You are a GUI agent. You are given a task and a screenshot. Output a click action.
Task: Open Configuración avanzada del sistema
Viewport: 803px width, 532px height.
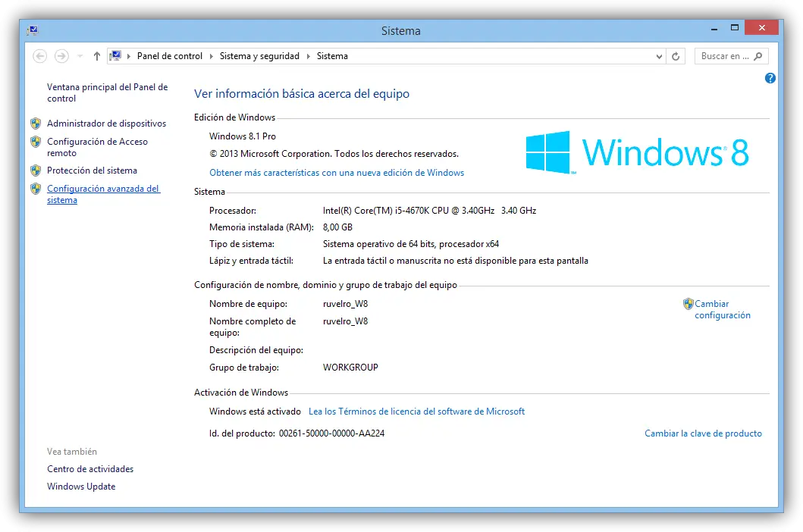[103, 194]
